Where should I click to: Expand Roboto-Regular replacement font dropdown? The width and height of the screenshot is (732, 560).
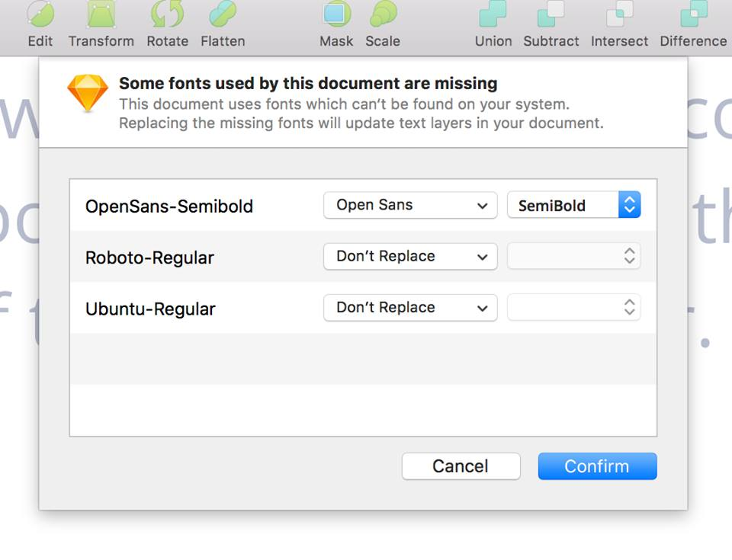[410, 257]
